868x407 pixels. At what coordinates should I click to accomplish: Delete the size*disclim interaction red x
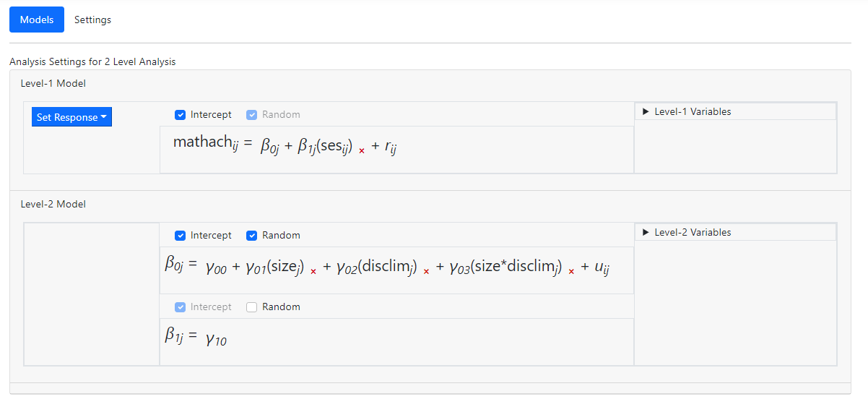click(x=571, y=271)
